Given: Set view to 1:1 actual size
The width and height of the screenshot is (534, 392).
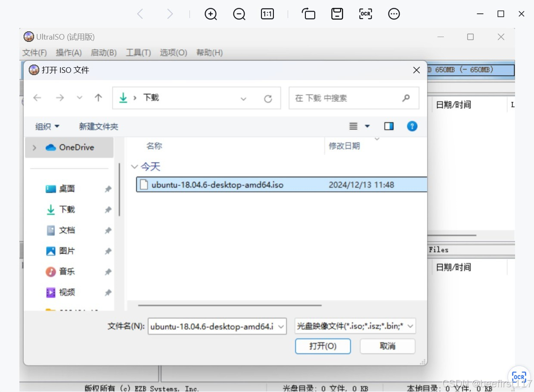Looking at the screenshot, I should (x=267, y=14).
